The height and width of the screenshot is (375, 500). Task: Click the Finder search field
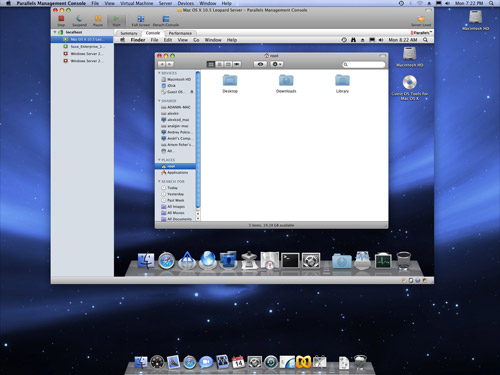coord(364,64)
